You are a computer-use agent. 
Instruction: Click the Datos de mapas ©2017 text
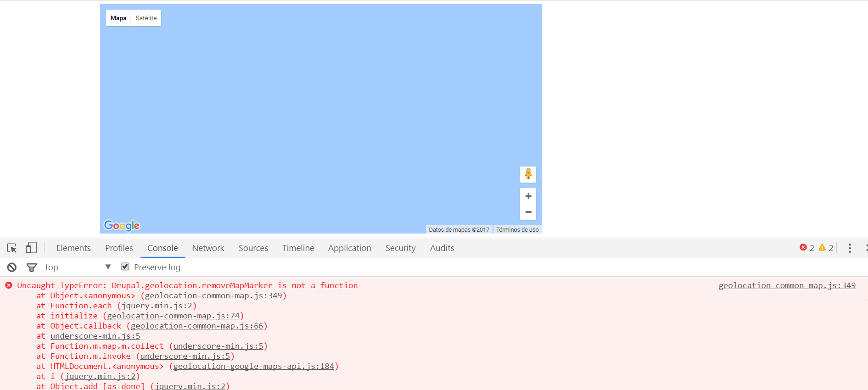click(x=459, y=229)
